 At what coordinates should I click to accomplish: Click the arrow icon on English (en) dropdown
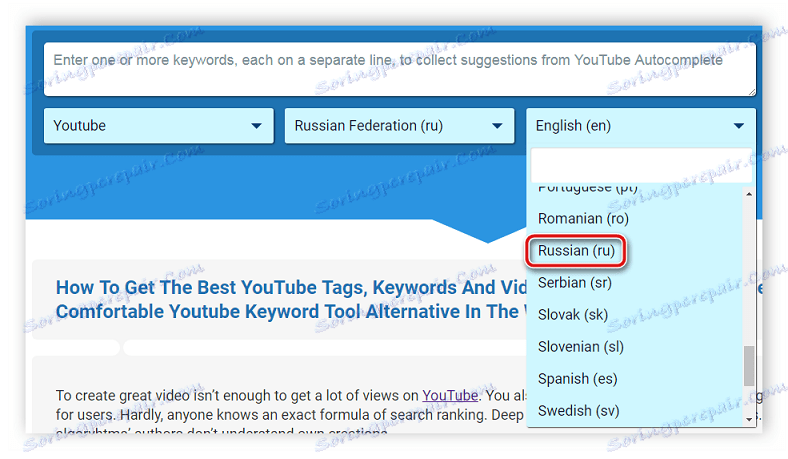(738, 126)
